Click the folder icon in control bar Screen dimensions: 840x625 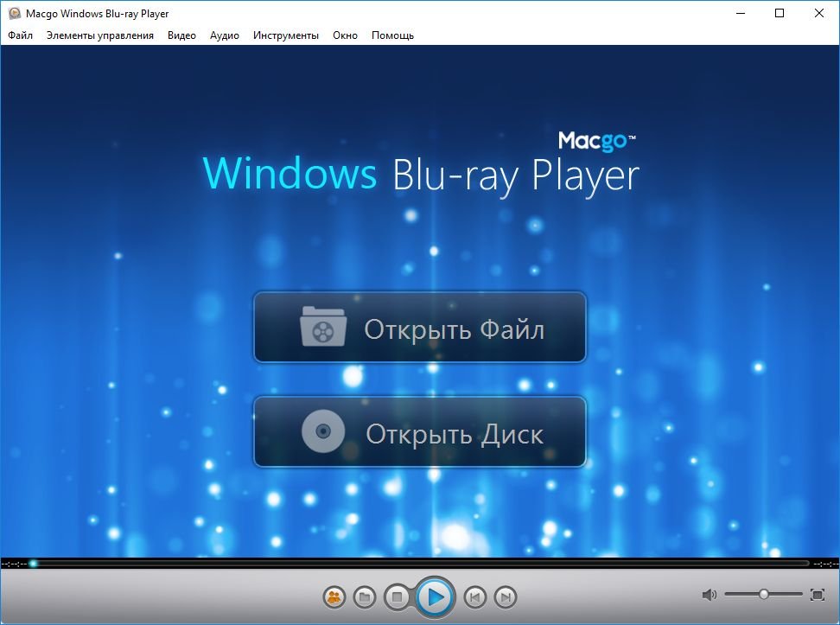tap(365, 596)
